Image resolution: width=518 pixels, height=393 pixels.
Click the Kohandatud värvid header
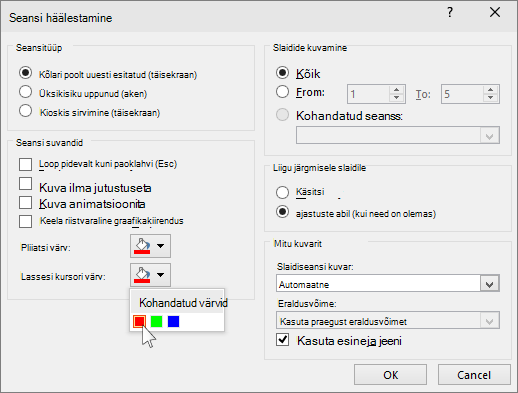[x=183, y=303]
